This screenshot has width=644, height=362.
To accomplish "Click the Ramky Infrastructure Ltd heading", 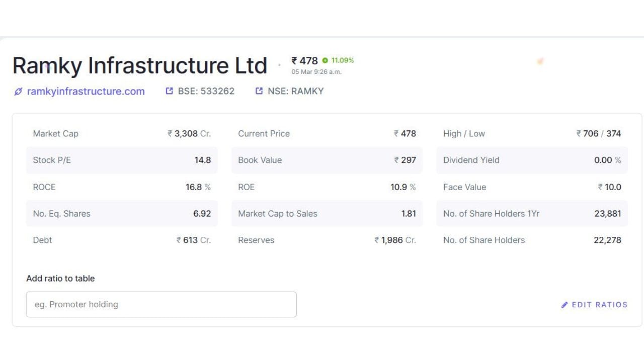I will pos(139,66).
